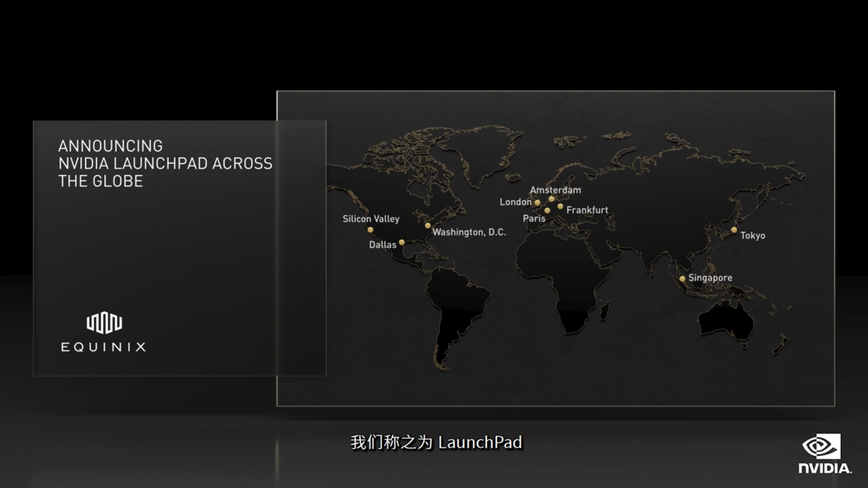The image size is (868, 488).
Task: Click the "London" label
Action: pyautogui.click(x=515, y=202)
